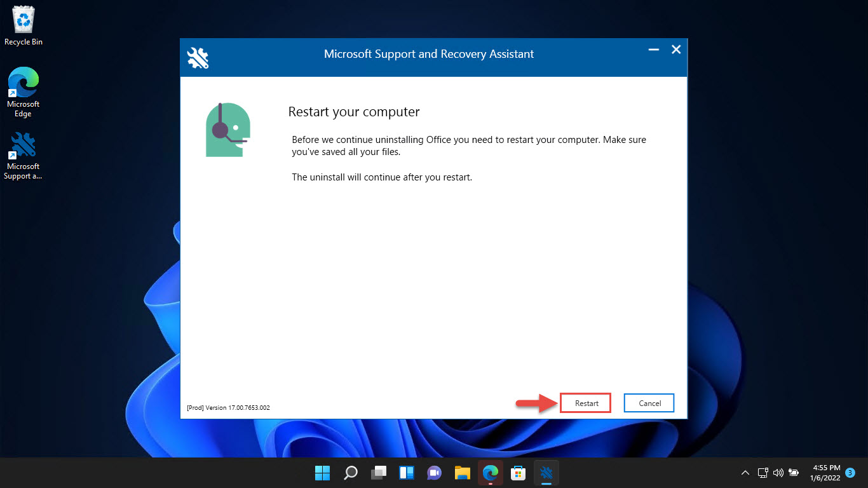Show hidden system tray icons
The height and width of the screenshot is (488, 868).
click(x=745, y=473)
